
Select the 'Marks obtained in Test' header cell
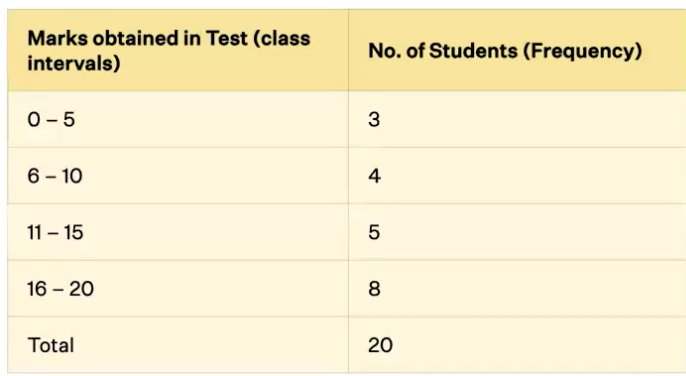point(178,50)
